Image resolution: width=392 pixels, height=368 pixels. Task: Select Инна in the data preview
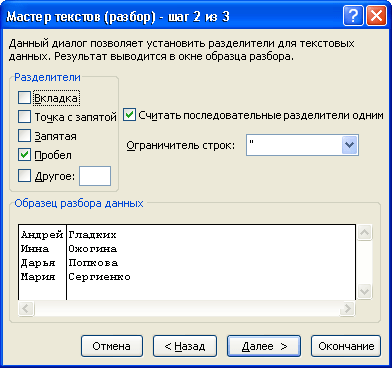[35, 249]
